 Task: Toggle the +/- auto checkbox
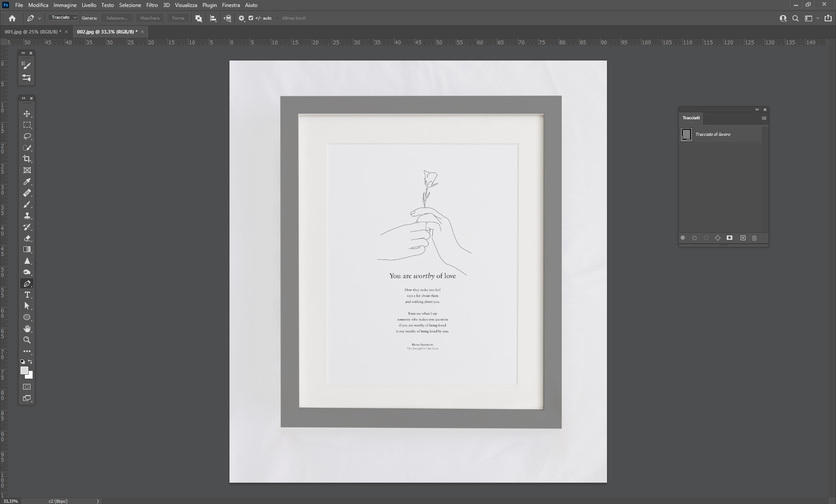251,18
